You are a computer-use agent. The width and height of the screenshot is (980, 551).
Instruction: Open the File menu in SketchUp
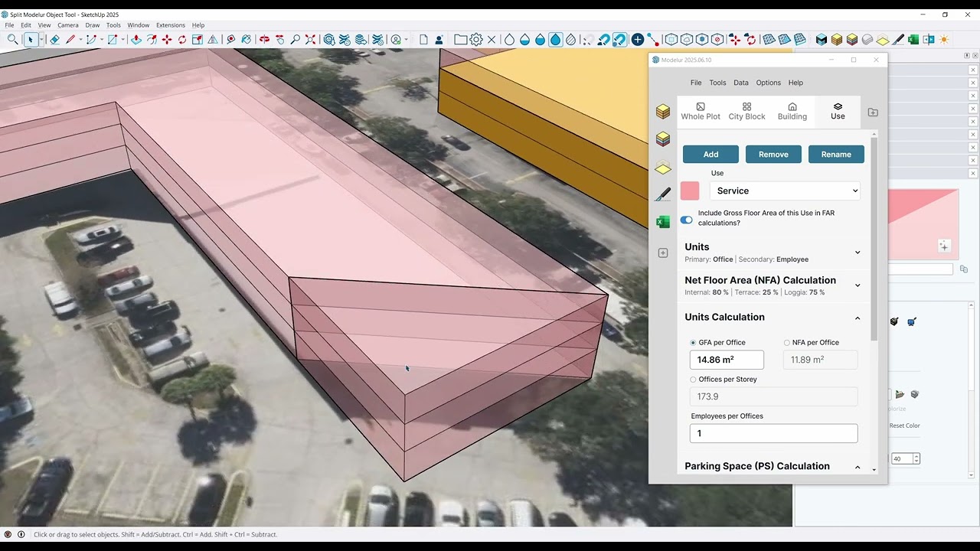[x=9, y=25]
